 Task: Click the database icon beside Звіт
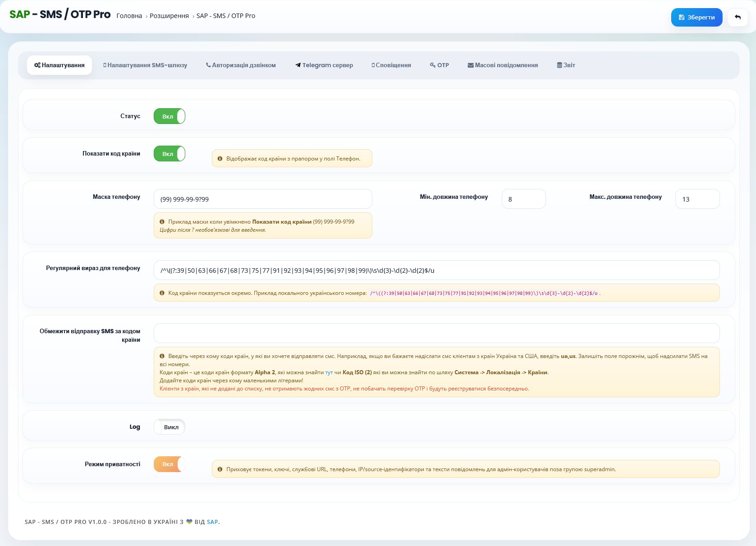[559, 65]
